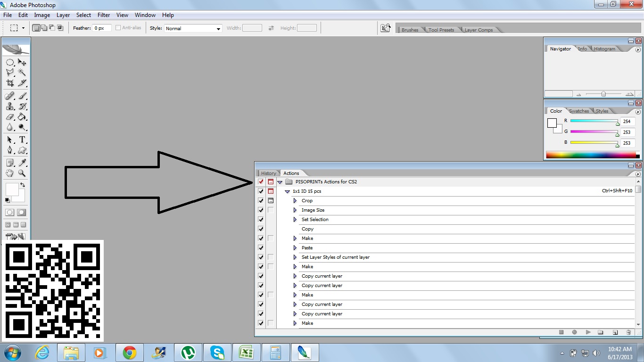644x362 pixels.
Task: Uncheck the Crop step checkbox
Action: pyautogui.click(x=261, y=200)
